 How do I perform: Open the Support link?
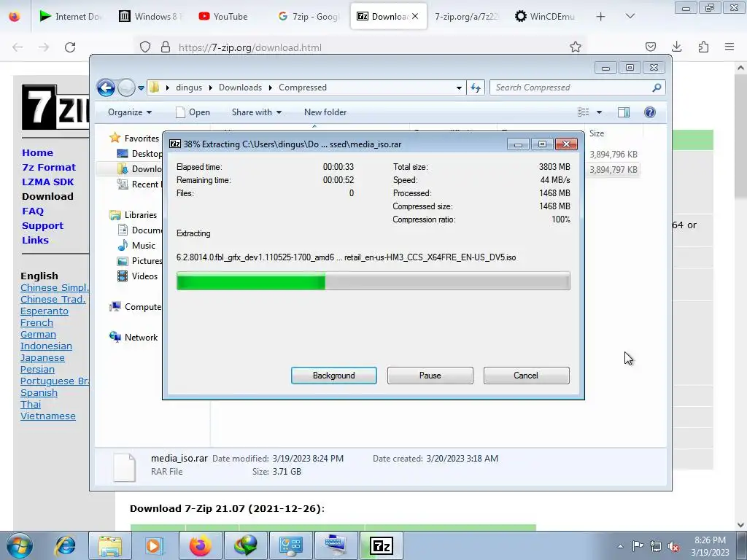42,226
